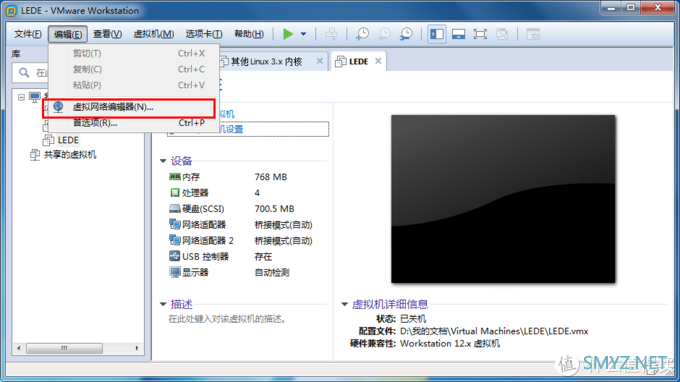680x382 pixels.
Task: Open the 帮助(H) menu
Action: tap(249, 34)
